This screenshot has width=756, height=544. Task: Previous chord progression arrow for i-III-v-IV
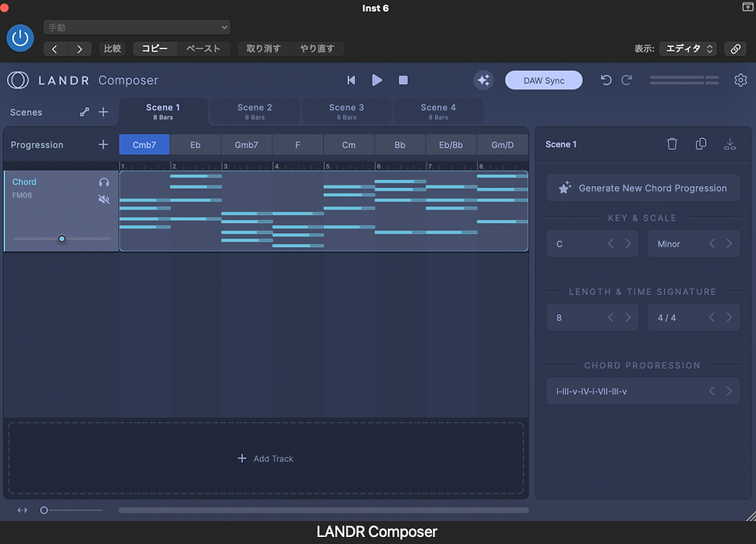[x=712, y=391]
